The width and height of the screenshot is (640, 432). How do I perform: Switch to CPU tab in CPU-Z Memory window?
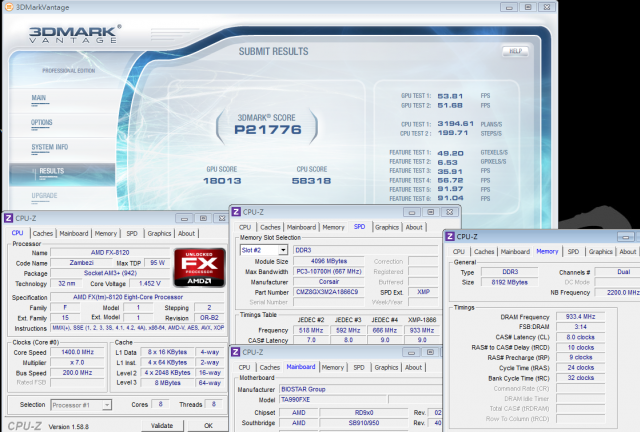[x=459, y=252]
